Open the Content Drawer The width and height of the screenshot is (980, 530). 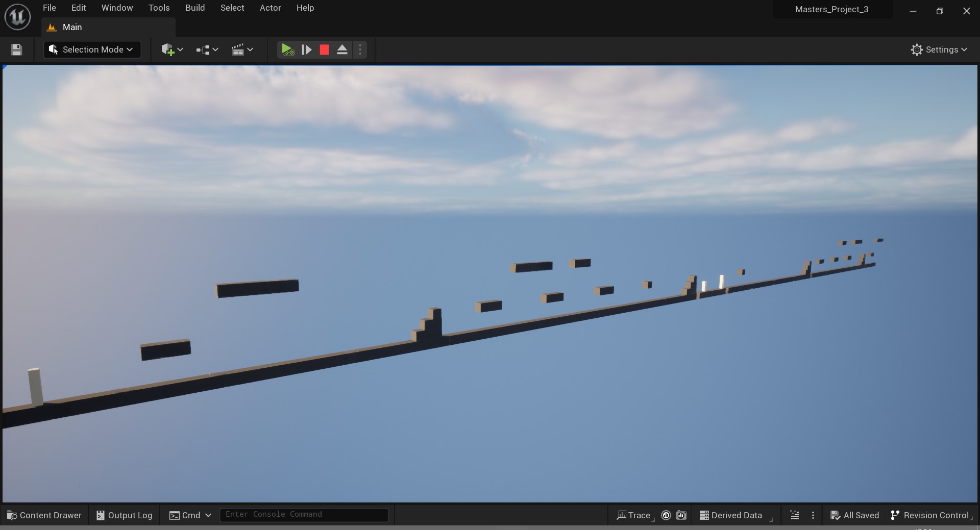point(44,515)
